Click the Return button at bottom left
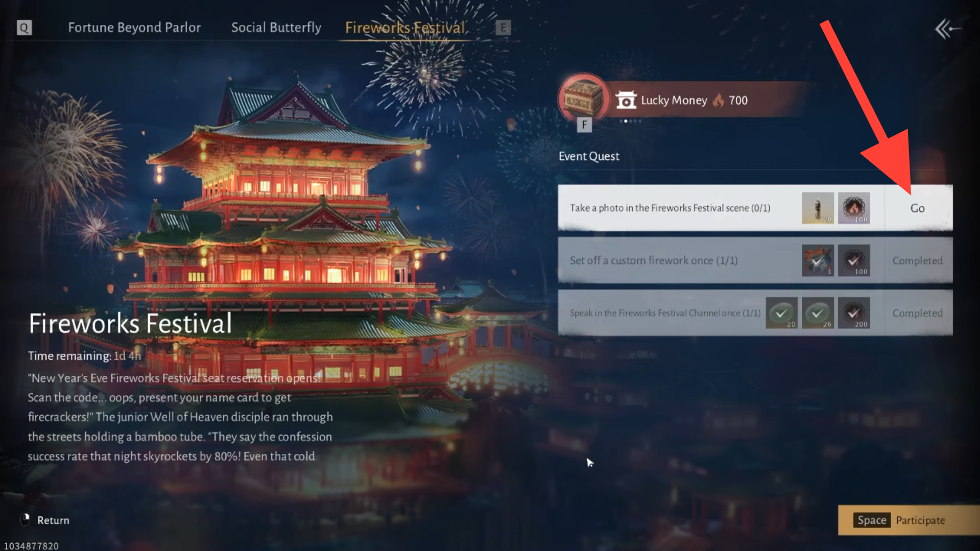 [x=45, y=520]
